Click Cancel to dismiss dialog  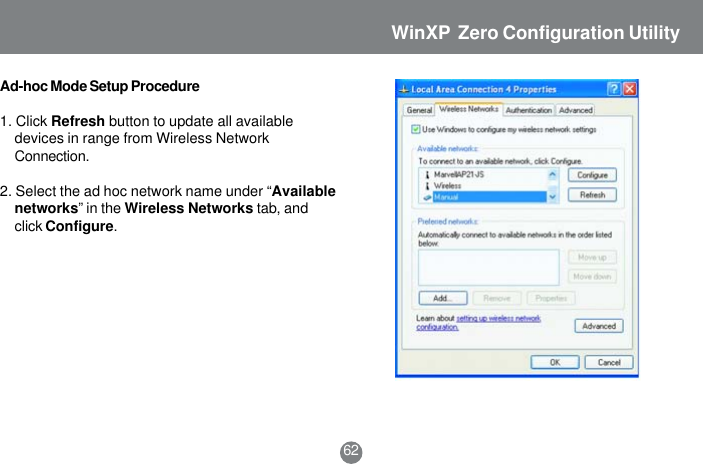point(609,362)
